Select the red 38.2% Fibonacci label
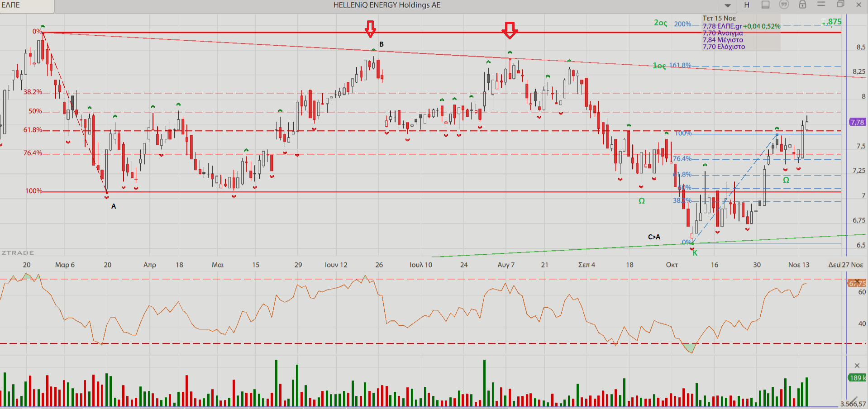Viewport: 868px width, 409px height. (33, 92)
